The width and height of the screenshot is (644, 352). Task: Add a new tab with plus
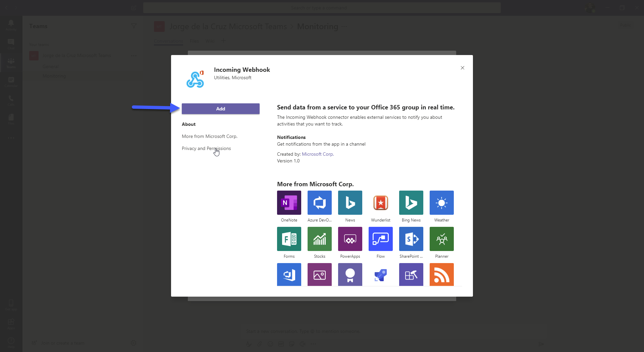click(223, 41)
